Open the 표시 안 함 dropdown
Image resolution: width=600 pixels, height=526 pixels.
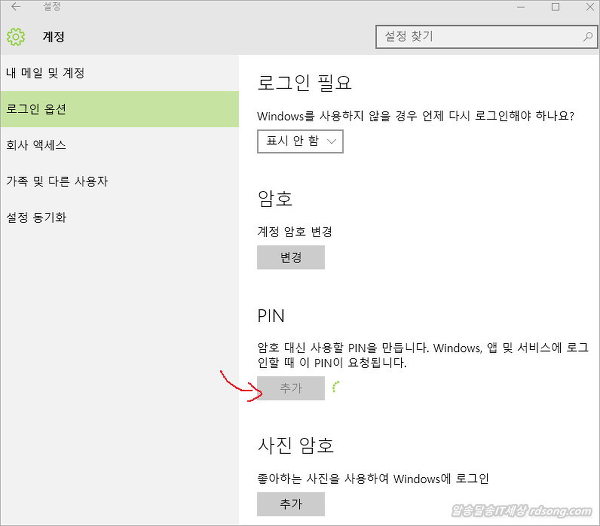click(x=300, y=141)
